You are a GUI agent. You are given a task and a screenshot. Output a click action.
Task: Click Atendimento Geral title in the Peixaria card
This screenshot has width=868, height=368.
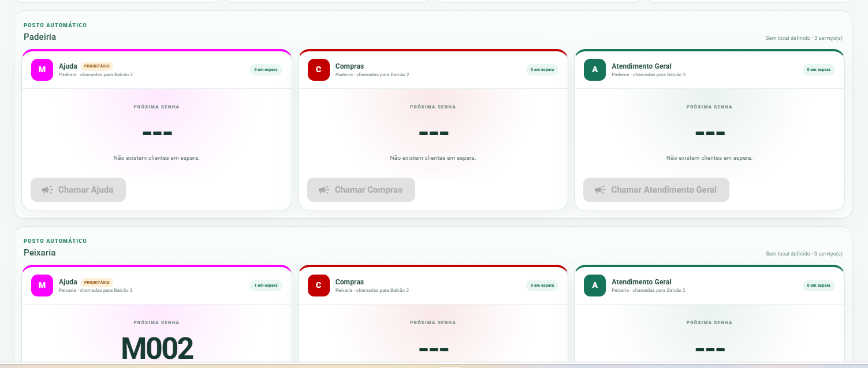[642, 282]
